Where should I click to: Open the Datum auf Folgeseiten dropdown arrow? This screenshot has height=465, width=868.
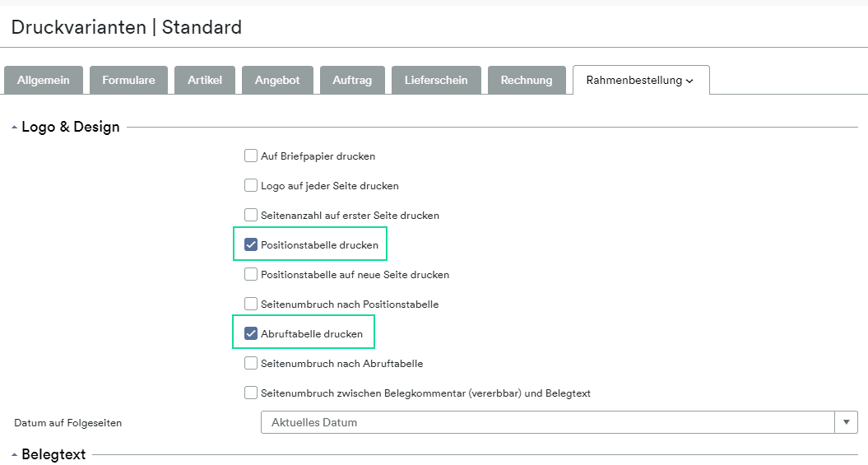pyautogui.click(x=846, y=422)
